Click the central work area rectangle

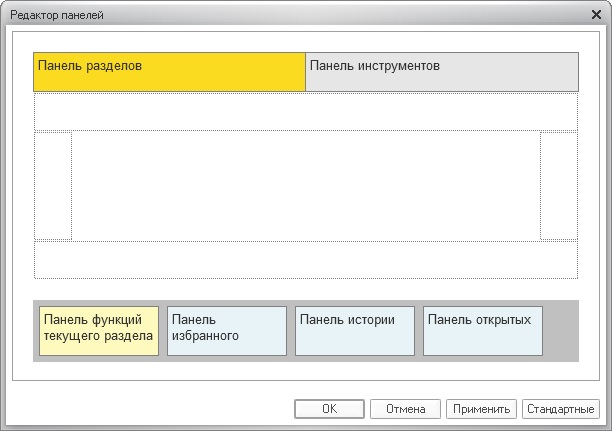pos(305,185)
